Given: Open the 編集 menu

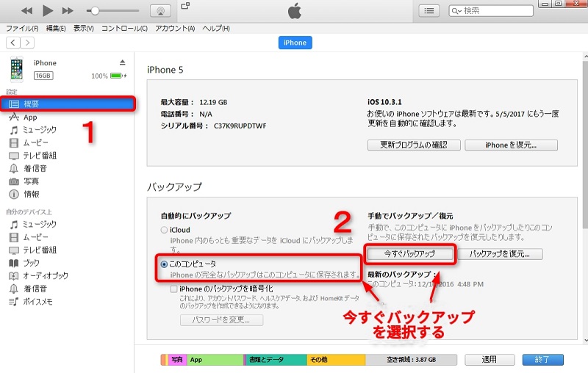Looking at the screenshot, I should pos(56,29).
